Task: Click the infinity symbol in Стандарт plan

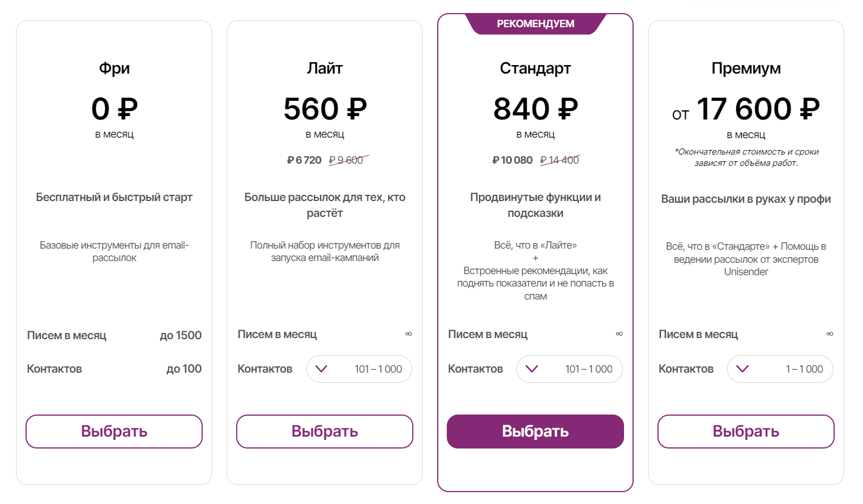Action: pyautogui.click(x=620, y=334)
